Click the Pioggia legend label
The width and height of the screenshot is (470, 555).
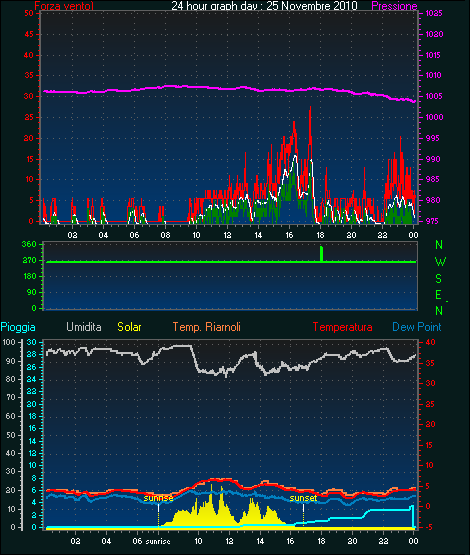coord(18,327)
